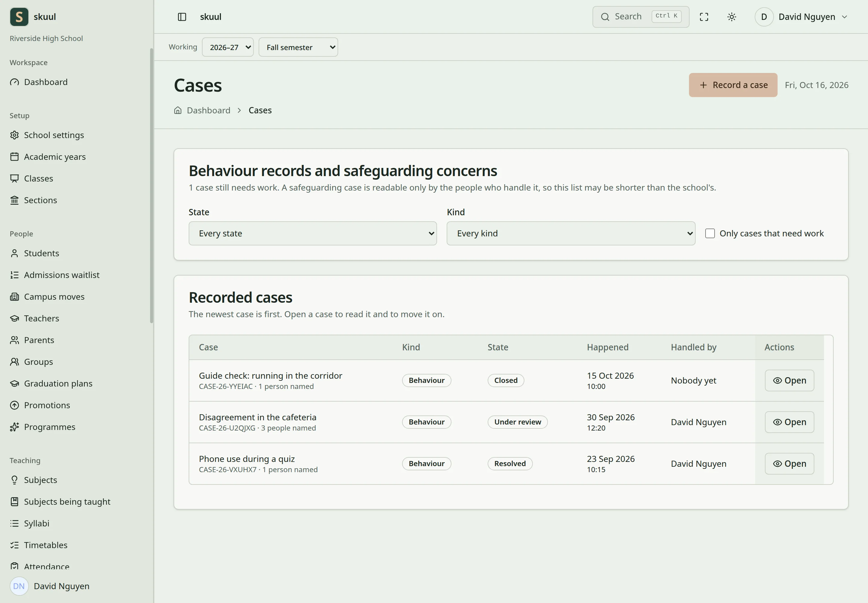Open Sections in sidebar
The height and width of the screenshot is (603, 868).
click(x=33, y=200)
